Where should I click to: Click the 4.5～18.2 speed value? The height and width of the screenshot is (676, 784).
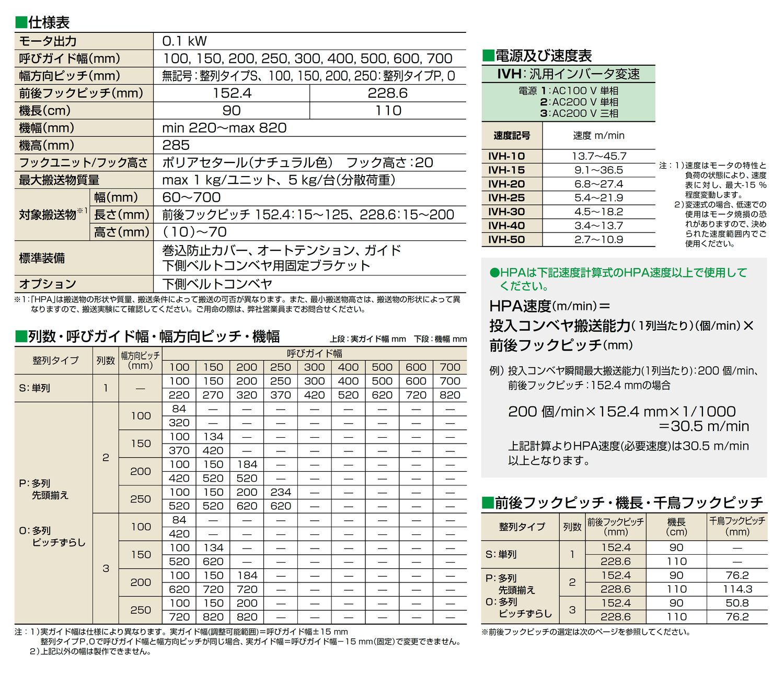pyautogui.click(x=598, y=212)
